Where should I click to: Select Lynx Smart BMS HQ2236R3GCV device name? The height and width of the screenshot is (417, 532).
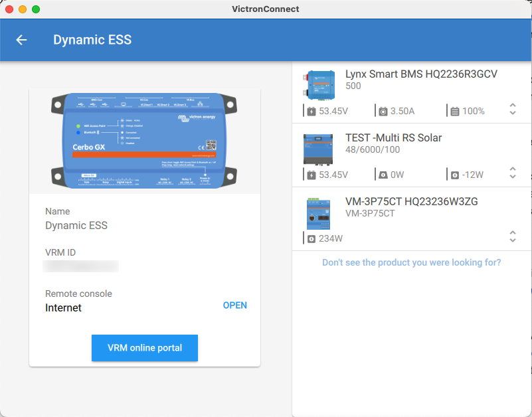tap(421, 74)
